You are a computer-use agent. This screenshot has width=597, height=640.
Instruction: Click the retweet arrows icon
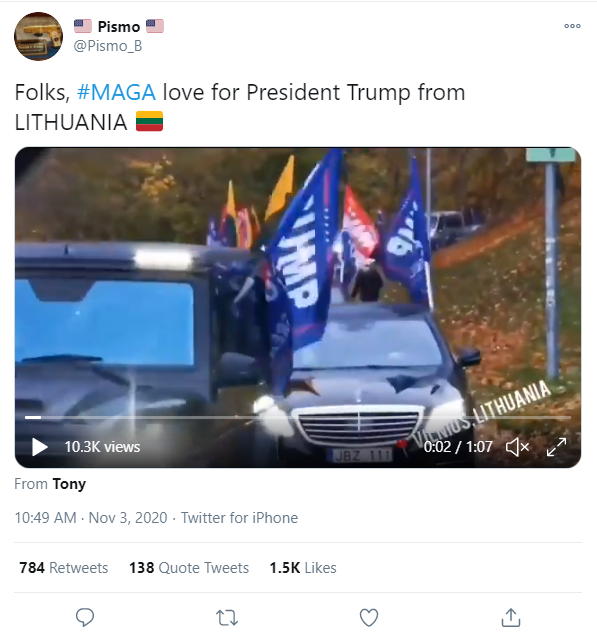click(226, 618)
